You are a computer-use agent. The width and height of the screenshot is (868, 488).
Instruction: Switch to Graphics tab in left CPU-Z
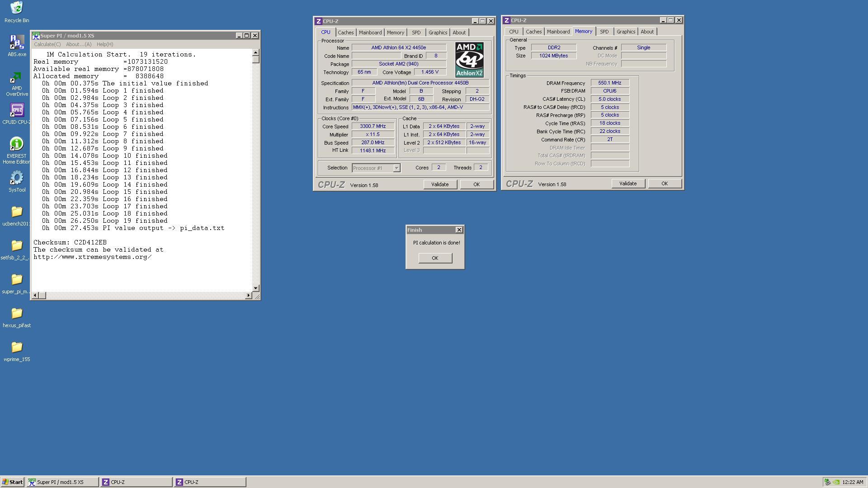[438, 33]
